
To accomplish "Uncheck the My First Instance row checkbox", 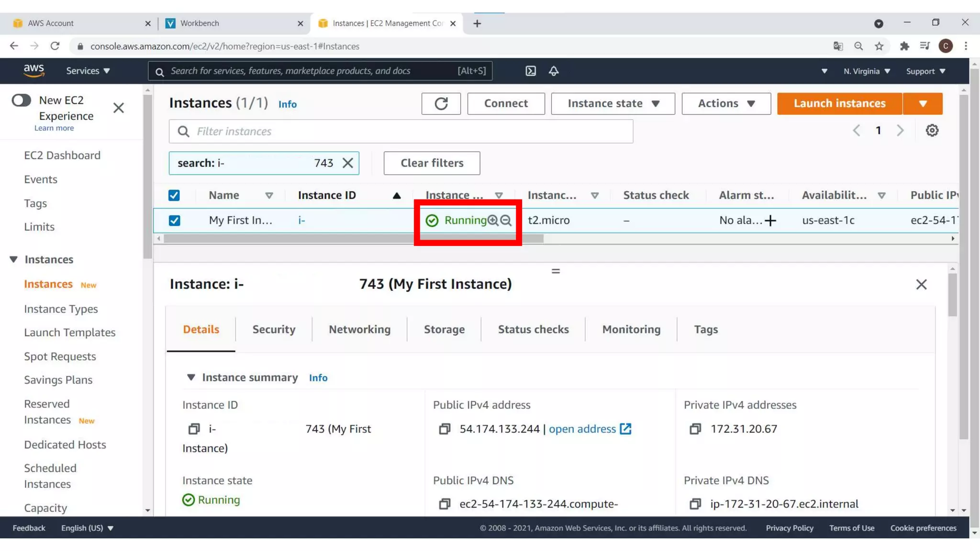I will pos(174,220).
